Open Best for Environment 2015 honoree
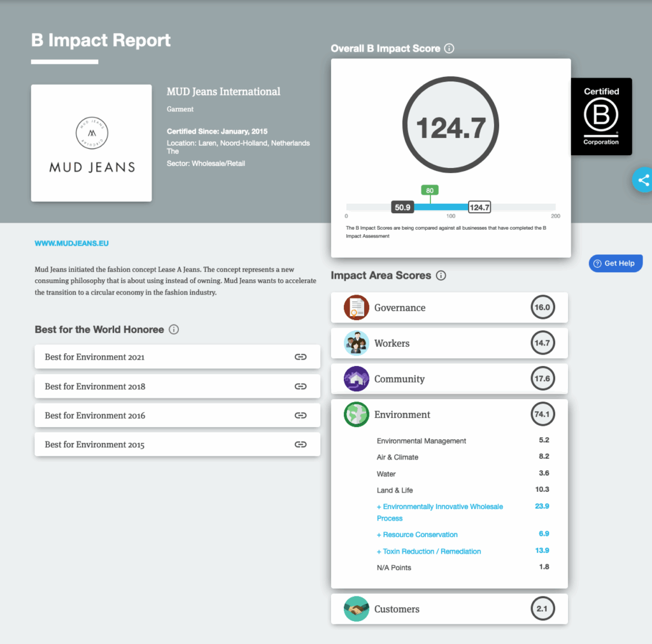The image size is (652, 644). coord(178,445)
